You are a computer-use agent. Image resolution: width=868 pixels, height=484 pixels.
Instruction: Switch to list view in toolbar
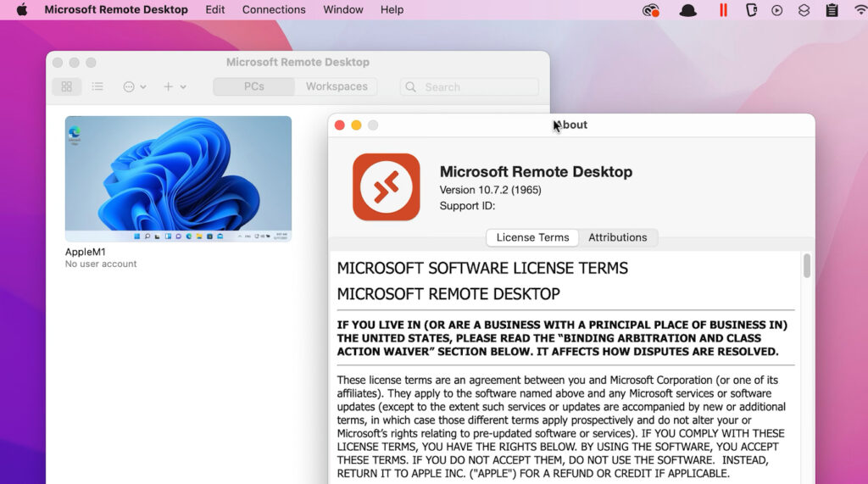click(97, 86)
